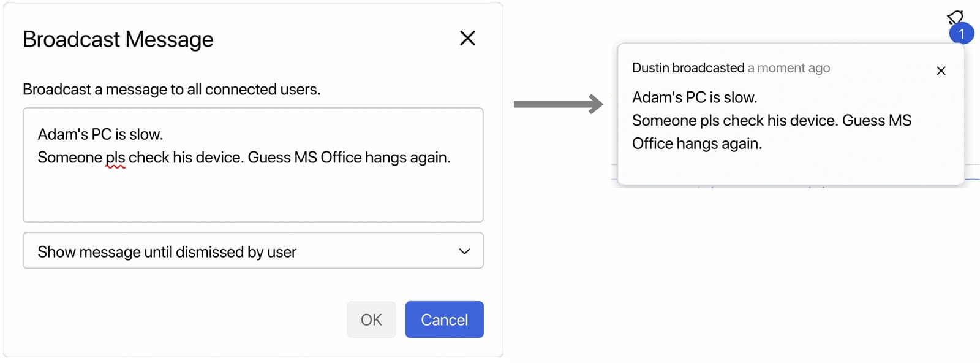Screen dimensions: 980x363
Task: Click the blue notification count badge
Action: [x=962, y=34]
